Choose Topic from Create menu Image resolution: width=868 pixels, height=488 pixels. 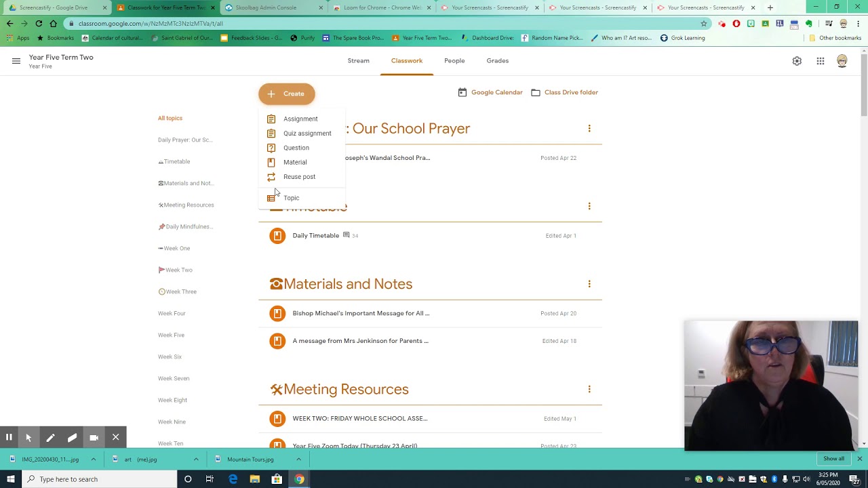coord(302,198)
